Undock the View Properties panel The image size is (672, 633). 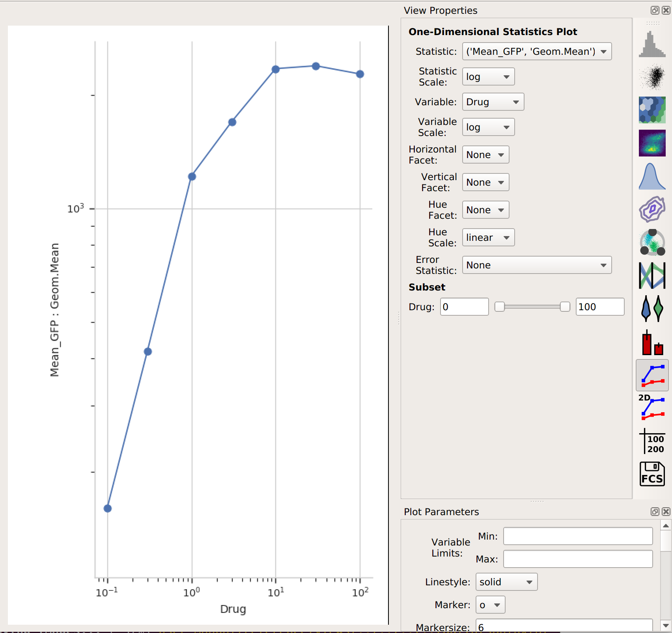(x=655, y=10)
